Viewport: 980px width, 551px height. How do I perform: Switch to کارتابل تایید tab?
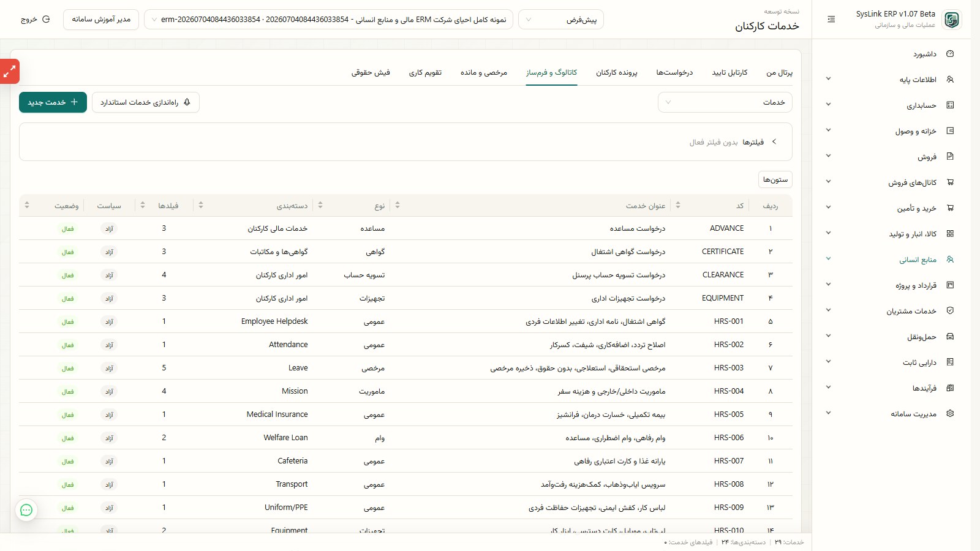[729, 72]
